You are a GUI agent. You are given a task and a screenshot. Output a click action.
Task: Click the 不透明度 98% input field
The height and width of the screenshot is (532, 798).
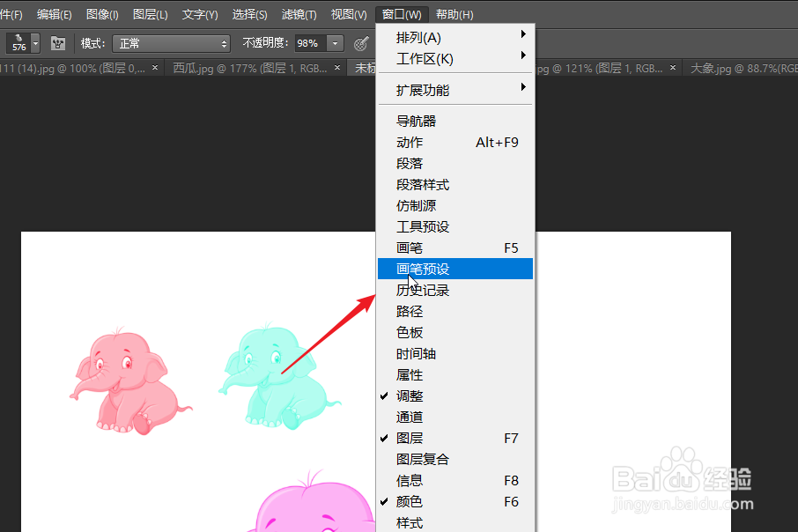(309, 44)
